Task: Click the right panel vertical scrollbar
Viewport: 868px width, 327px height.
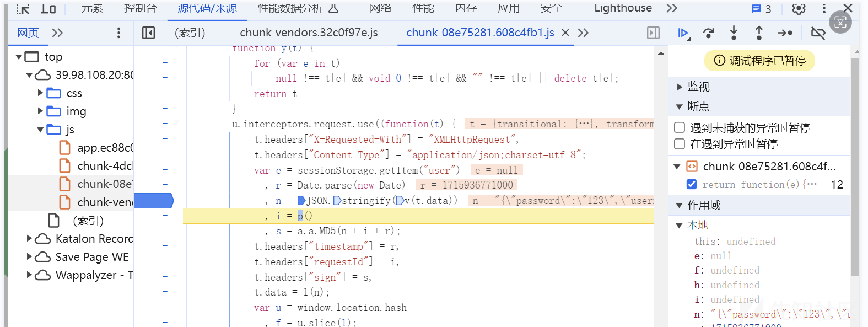Action: tap(855, 165)
